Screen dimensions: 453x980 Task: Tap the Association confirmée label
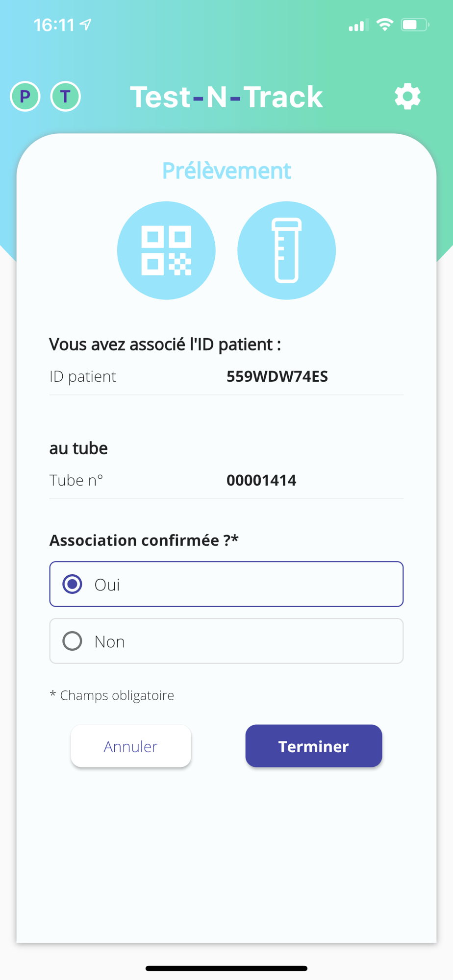pos(144,540)
